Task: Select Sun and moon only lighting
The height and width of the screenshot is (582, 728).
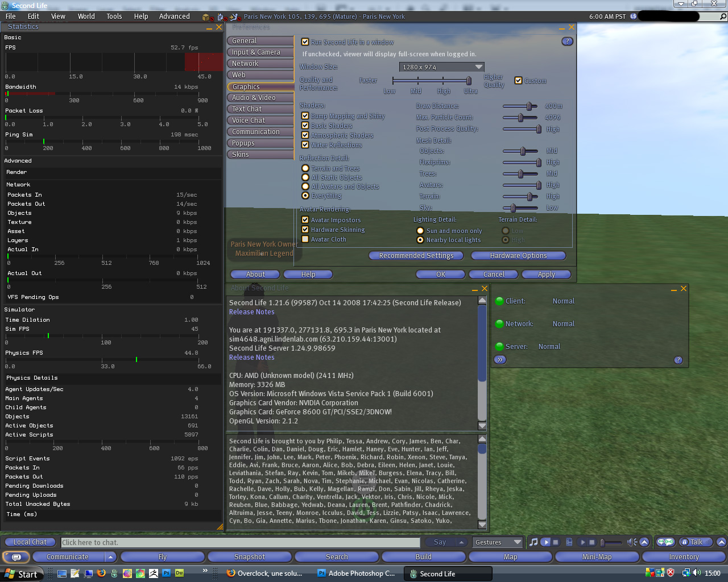Action: 420,231
